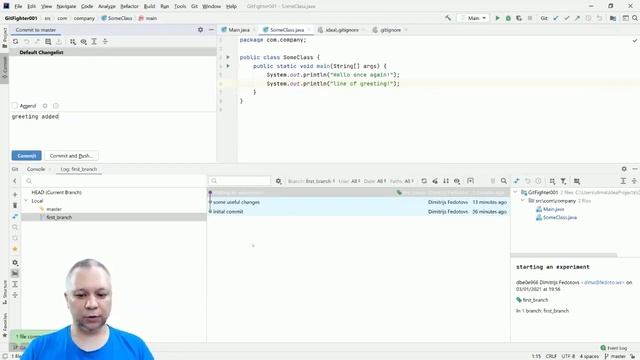Click the email link in commit details

click(x=603, y=282)
